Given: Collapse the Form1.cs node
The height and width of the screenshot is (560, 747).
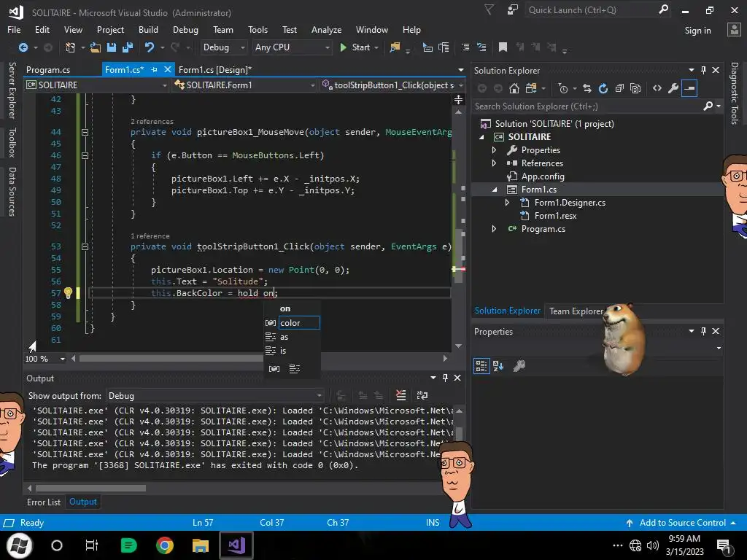Looking at the screenshot, I should 495,190.
